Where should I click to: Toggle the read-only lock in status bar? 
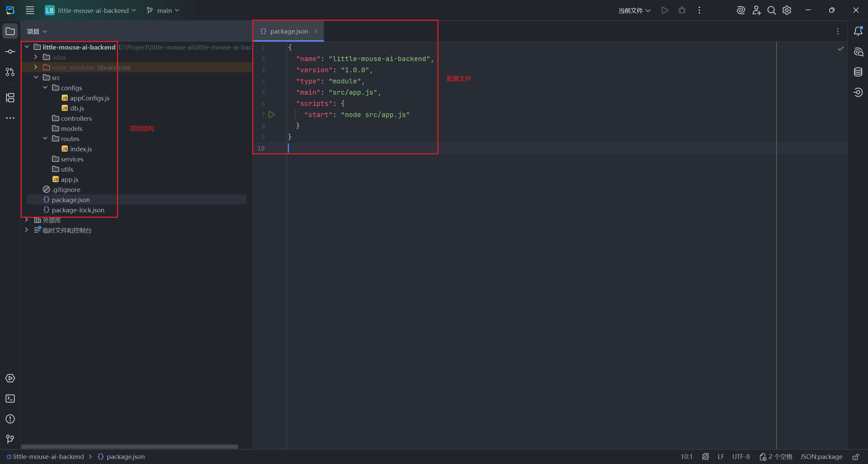click(x=856, y=457)
